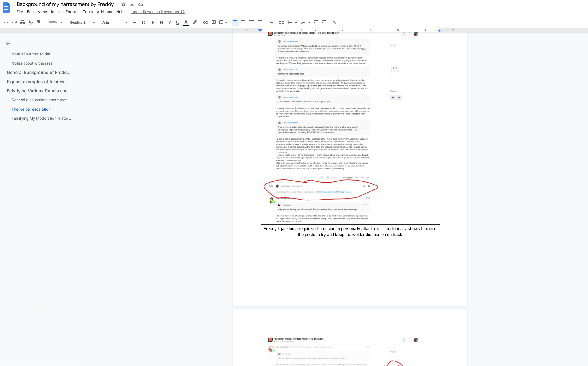Click the Insert link icon
Viewport: 588px width, 366px height.
pos(205,22)
